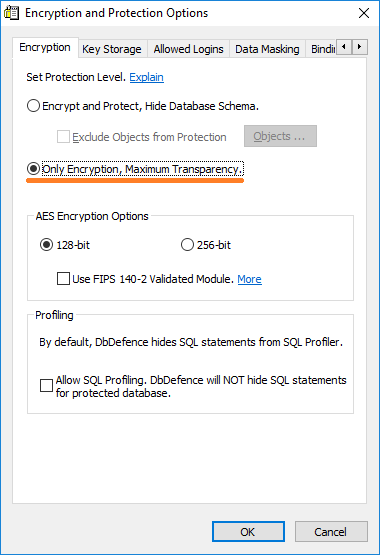Image resolution: width=380 pixels, height=555 pixels.
Task: Click the dialog title bar app icon
Action: (x=11, y=13)
